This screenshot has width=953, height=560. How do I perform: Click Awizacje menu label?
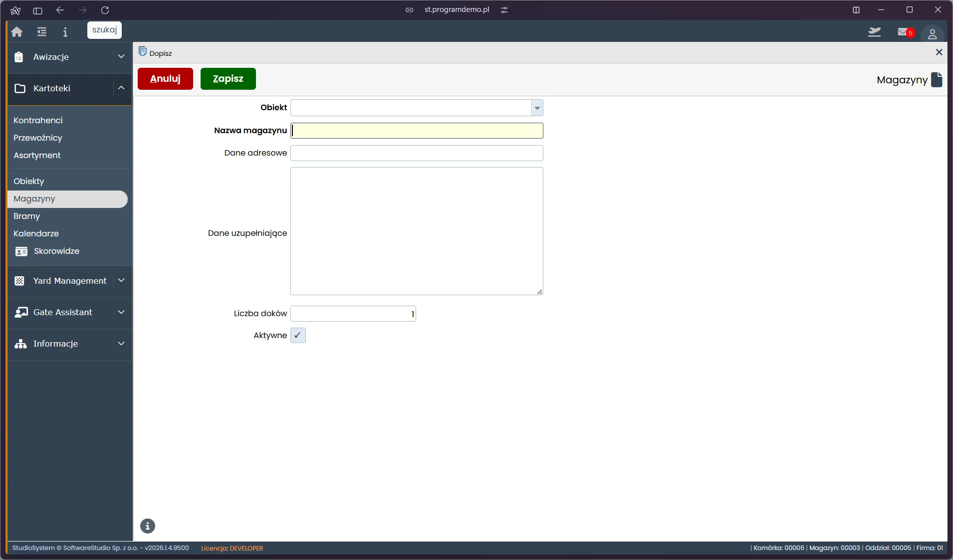tap(51, 57)
